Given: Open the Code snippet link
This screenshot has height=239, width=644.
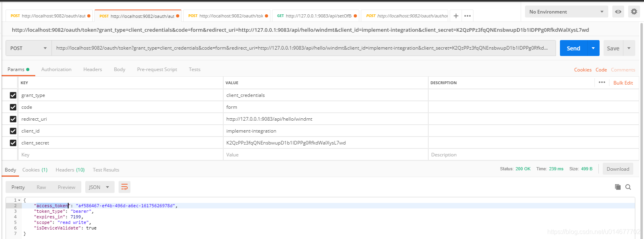Looking at the screenshot, I should click(x=601, y=70).
